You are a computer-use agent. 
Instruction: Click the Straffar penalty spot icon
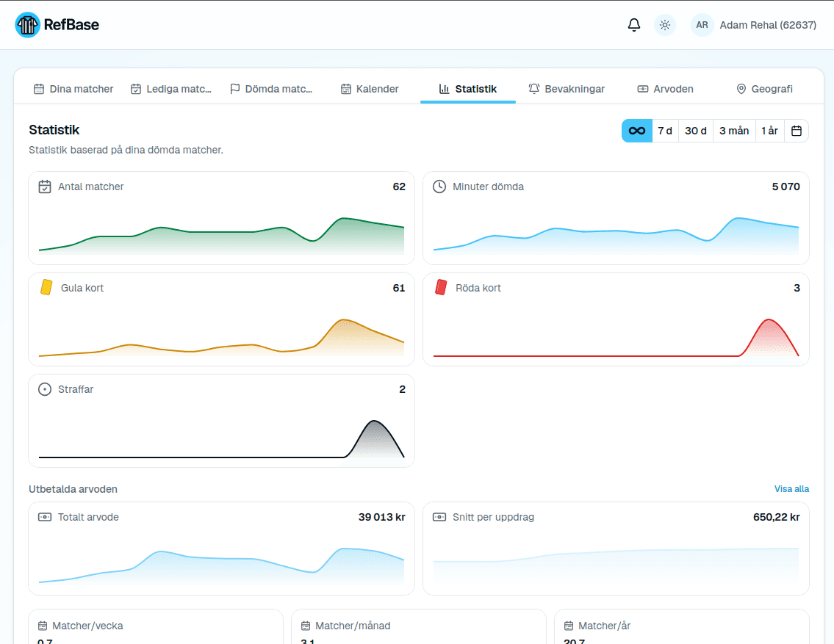(x=45, y=389)
